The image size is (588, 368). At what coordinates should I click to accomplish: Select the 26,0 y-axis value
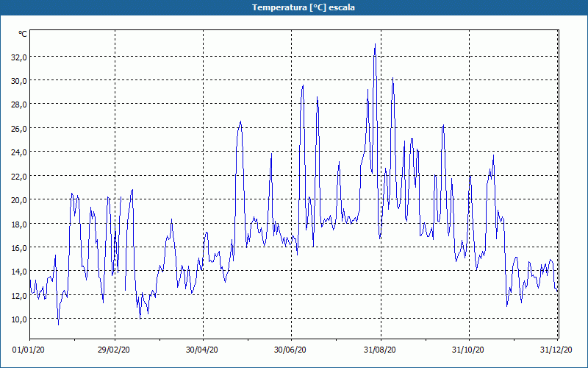pyautogui.click(x=18, y=128)
